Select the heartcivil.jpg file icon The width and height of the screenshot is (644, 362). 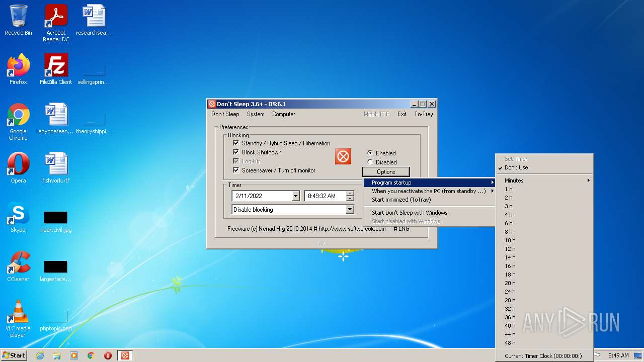pyautogui.click(x=56, y=221)
